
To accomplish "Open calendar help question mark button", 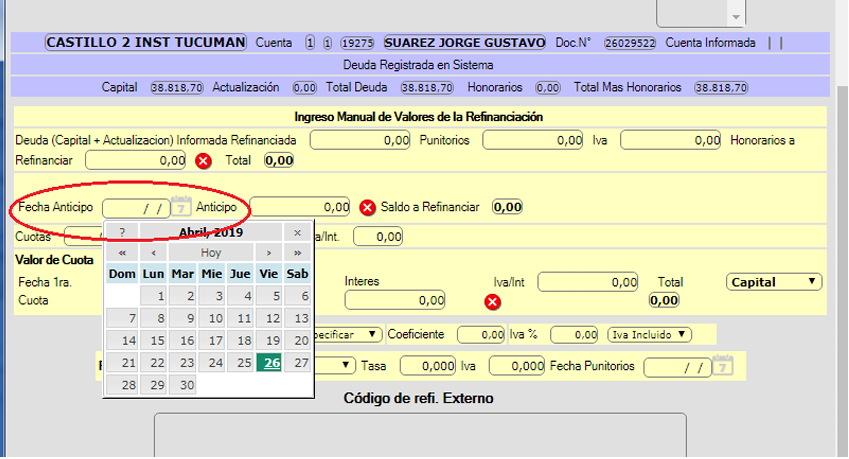I will (122, 232).
